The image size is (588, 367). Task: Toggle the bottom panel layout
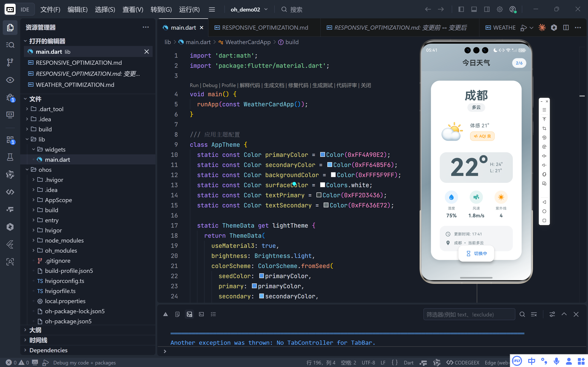474,9
